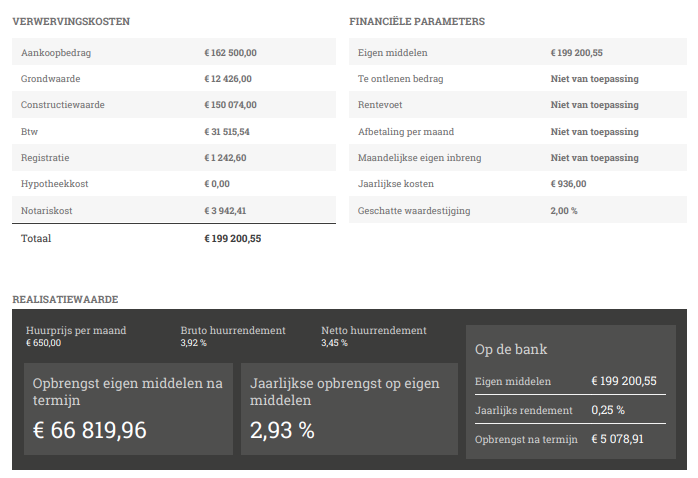Select Niet van toepassing beside Rentevoet
Image resolution: width=698 pixels, height=478 pixels.
594,105
